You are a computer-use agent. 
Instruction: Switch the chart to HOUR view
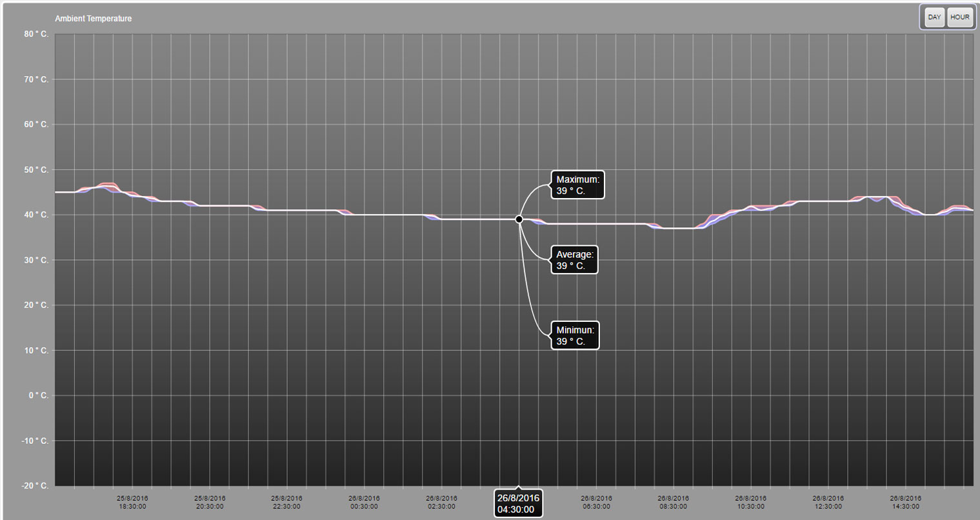pyautogui.click(x=959, y=17)
